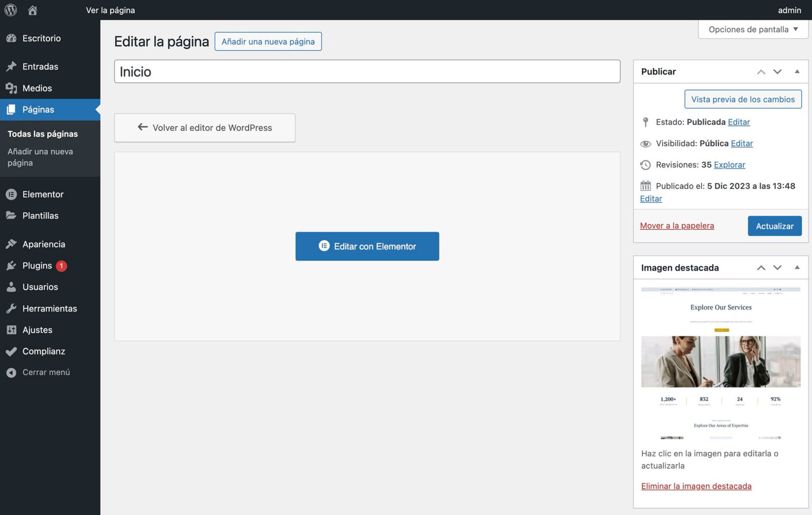Click the Plugins plug icon

pos(11,266)
